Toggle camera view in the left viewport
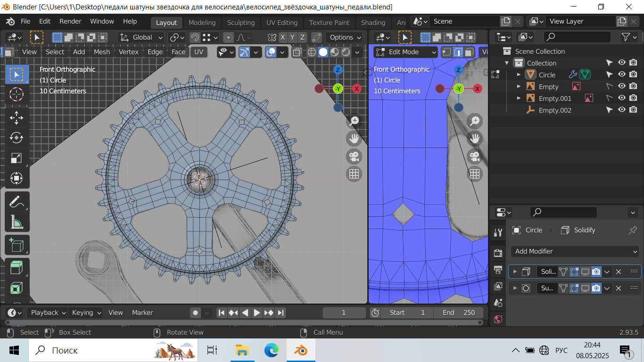This screenshot has width=644, height=362. pos(354,156)
